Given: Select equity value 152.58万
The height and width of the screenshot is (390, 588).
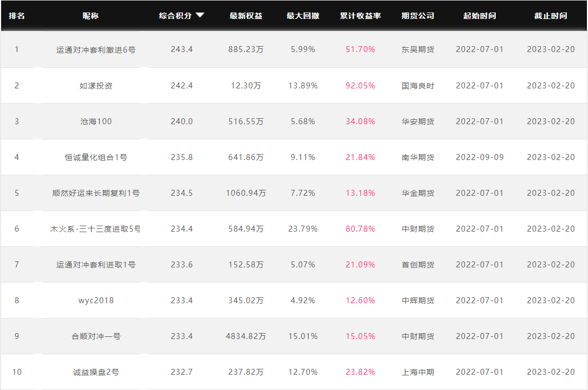Looking at the screenshot, I should coord(246,265).
